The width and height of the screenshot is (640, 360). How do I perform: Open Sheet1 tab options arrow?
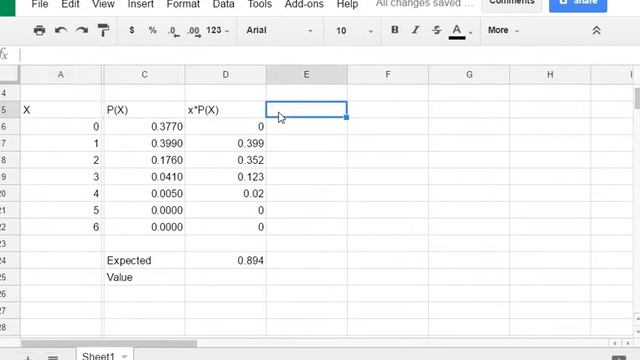[124, 357]
